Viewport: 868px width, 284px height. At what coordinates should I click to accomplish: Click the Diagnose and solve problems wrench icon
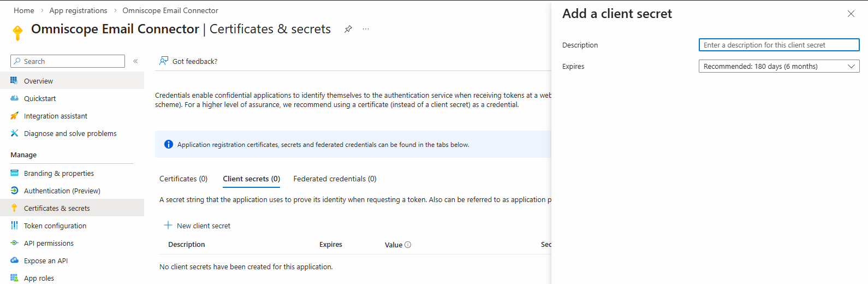click(x=14, y=133)
